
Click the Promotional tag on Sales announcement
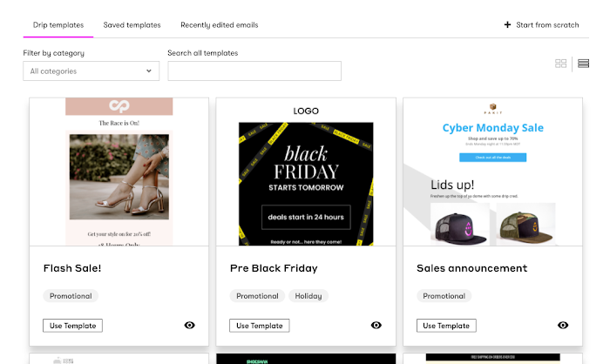(x=444, y=296)
